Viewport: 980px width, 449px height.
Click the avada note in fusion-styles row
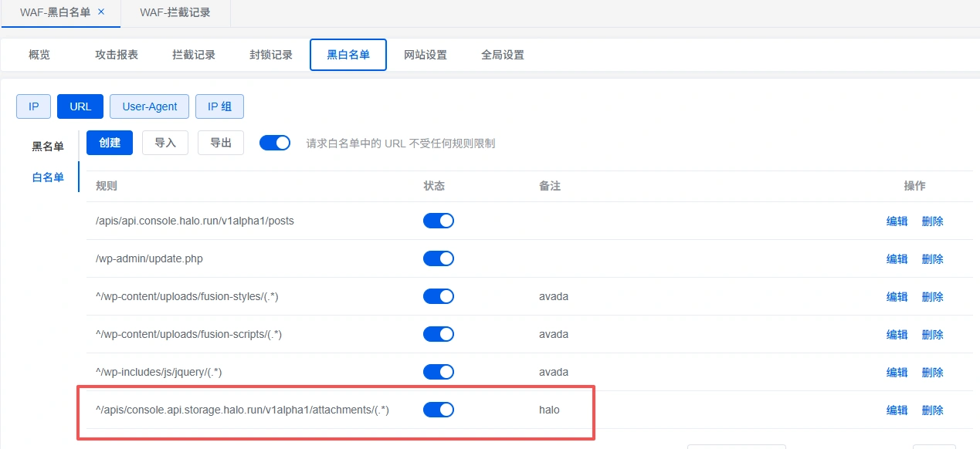point(554,296)
